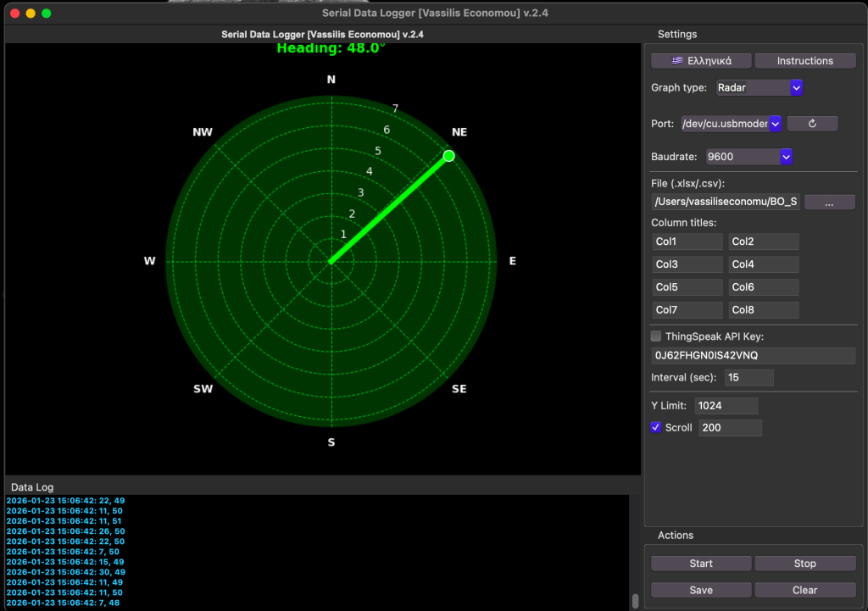The image size is (868, 611).
Task: Click the ThingSpeak API key text field
Action: 753,355
